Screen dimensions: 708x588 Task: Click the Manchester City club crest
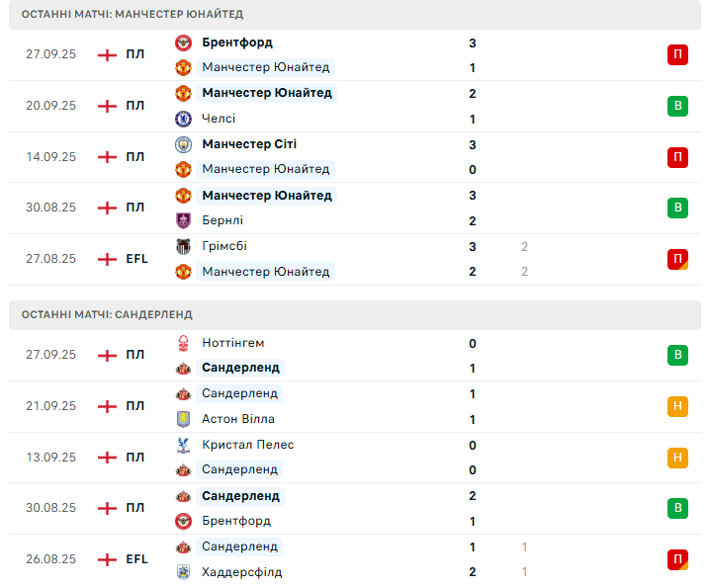[x=183, y=144]
